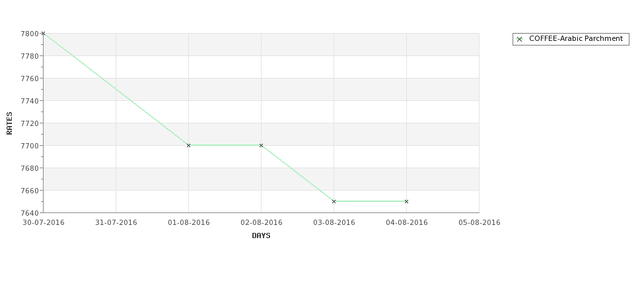Click the 02-08-2016 x-axis date label
Screen dimensions: 644x283
click(261, 223)
